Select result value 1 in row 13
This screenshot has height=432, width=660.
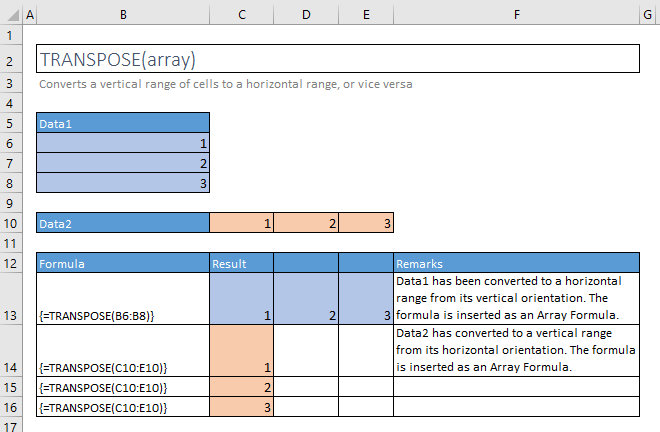tap(242, 299)
